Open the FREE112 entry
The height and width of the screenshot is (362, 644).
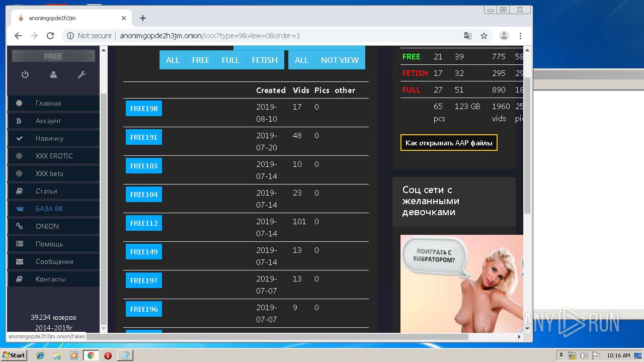point(144,223)
